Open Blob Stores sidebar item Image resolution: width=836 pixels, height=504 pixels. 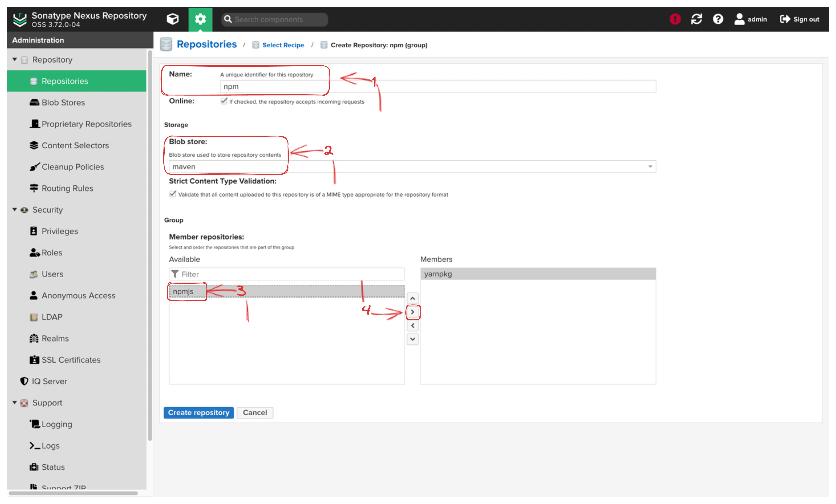(x=77, y=102)
